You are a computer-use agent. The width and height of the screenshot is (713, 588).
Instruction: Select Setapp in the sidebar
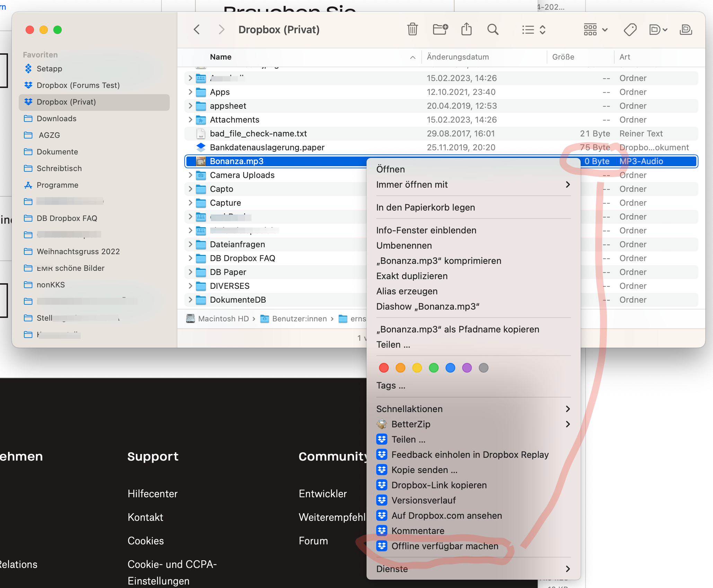coord(94,69)
